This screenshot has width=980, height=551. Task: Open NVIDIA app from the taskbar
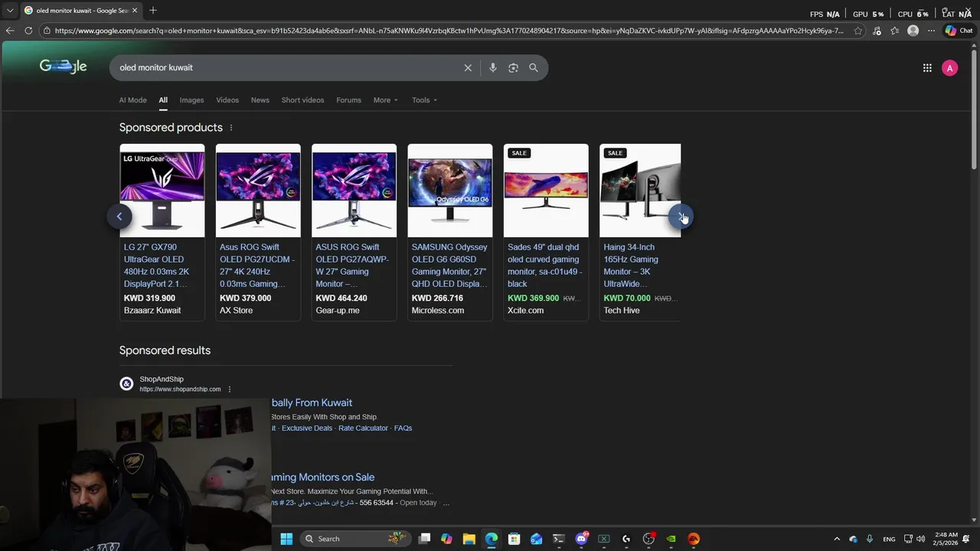pos(671,539)
